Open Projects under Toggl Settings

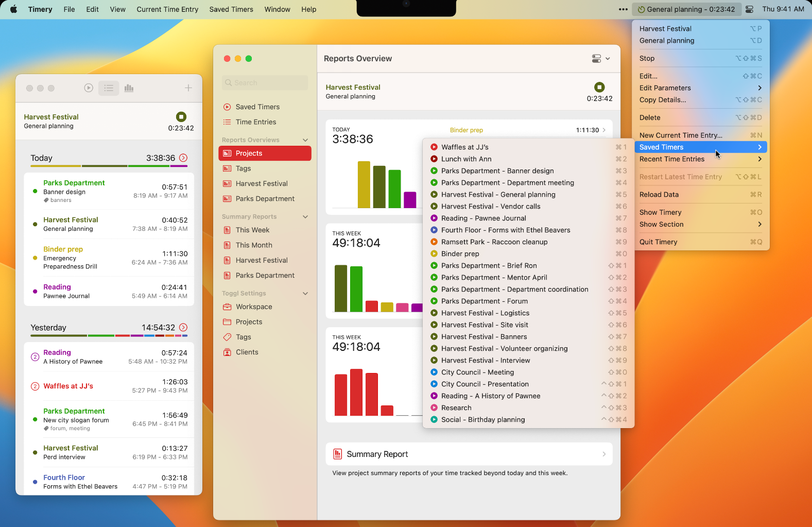[x=265, y=321]
